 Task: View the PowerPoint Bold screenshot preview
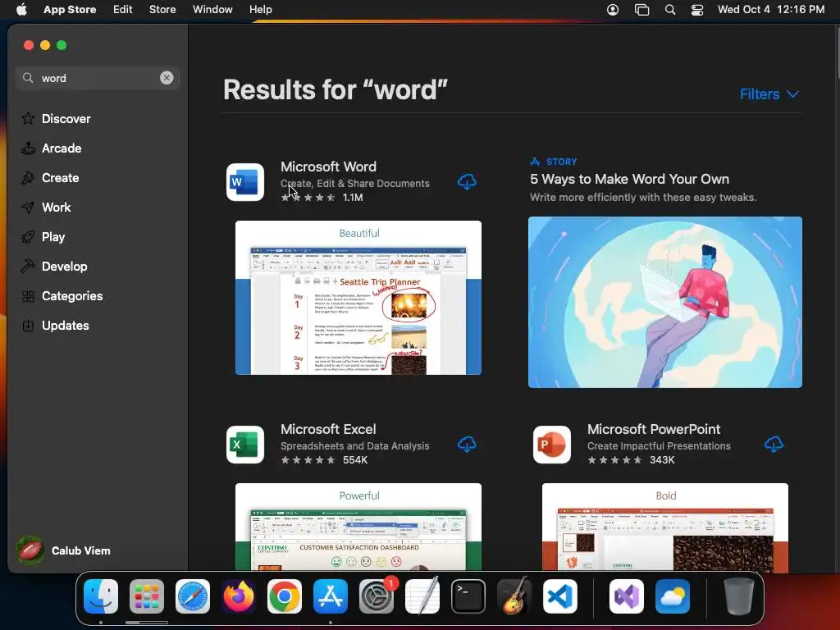[664, 527]
